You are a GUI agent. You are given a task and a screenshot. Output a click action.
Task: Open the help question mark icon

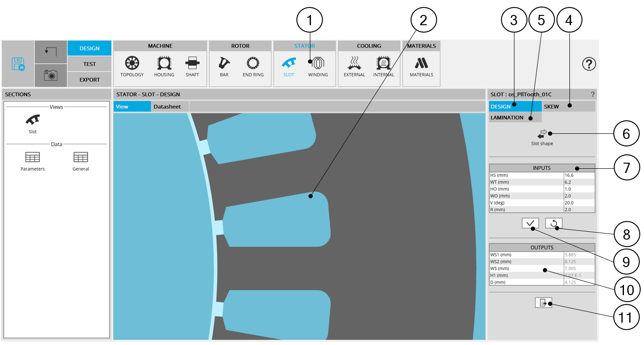[x=589, y=64]
